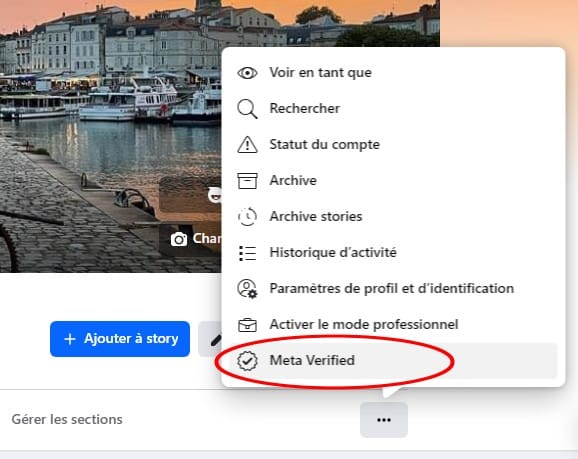Choose Activer le mode professionnel
Image resolution: width=578 pixels, height=459 pixels.
pos(393,325)
